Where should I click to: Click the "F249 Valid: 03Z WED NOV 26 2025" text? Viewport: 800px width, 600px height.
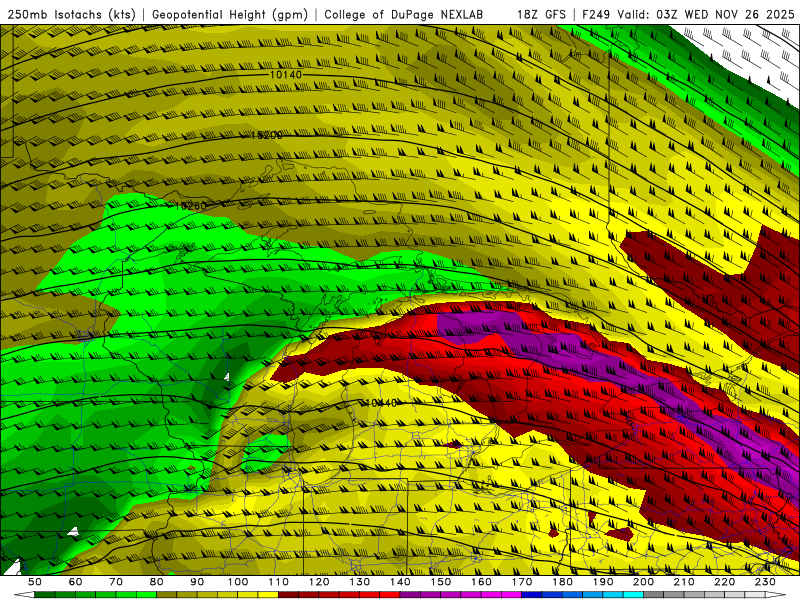(x=688, y=15)
